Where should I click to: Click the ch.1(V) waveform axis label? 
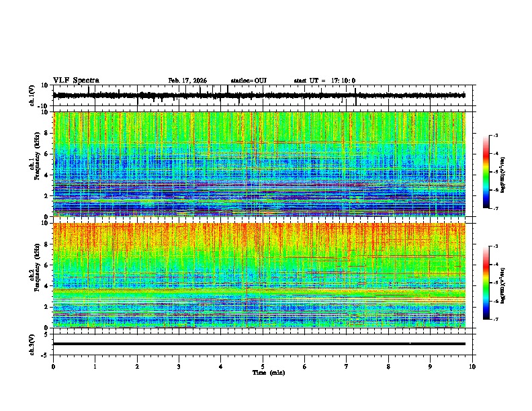32,95
